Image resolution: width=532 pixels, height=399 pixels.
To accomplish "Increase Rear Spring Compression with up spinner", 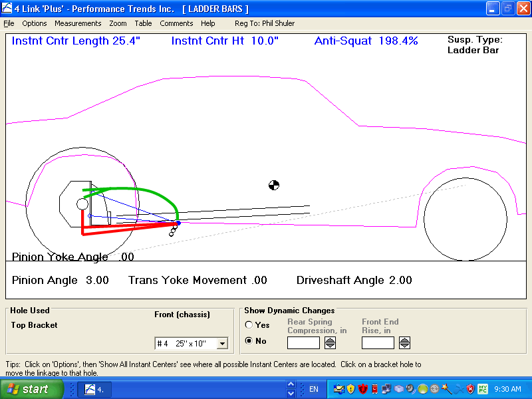I will (x=330, y=340).
